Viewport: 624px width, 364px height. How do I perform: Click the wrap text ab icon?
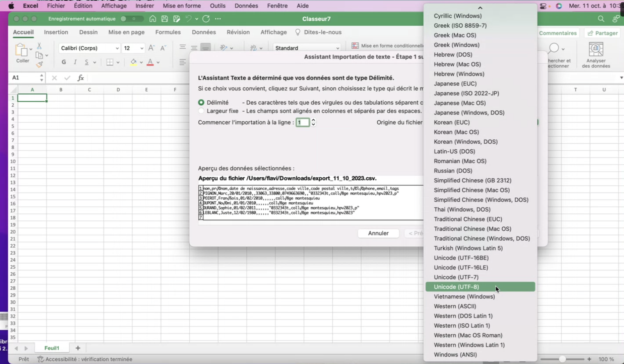point(253,48)
